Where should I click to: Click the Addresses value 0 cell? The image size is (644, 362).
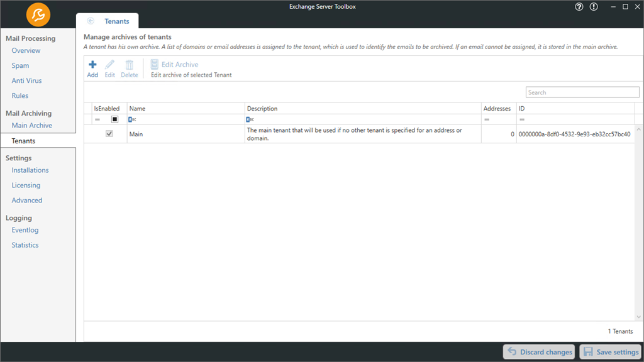pyautogui.click(x=499, y=134)
